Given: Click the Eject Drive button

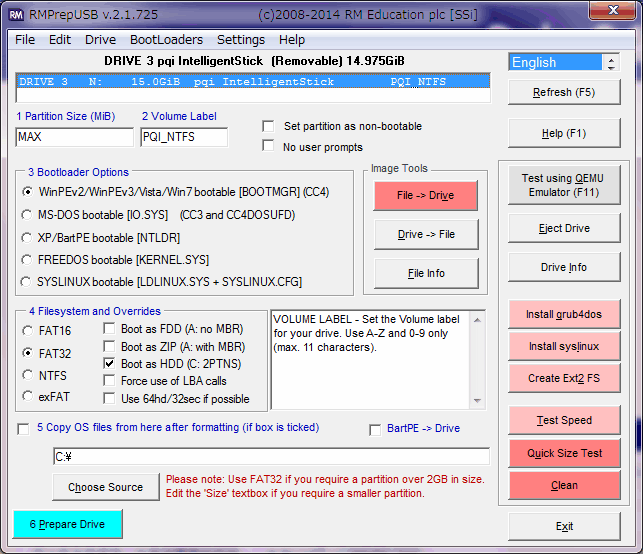Looking at the screenshot, I should (564, 228).
